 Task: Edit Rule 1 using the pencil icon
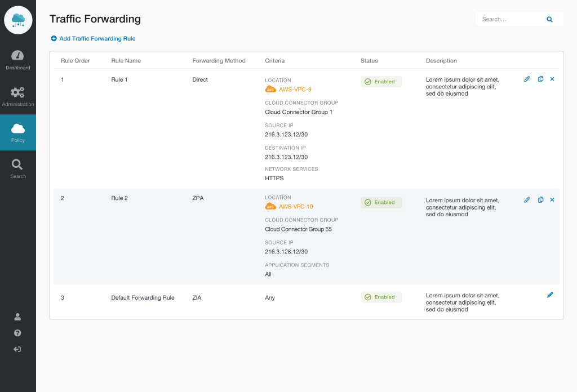point(527,79)
